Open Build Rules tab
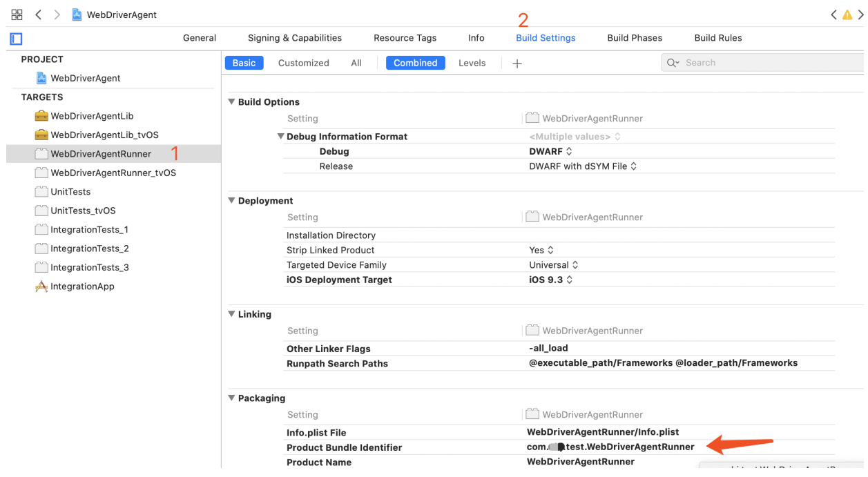Image resolution: width=868 pixels, height=477 pixels. (x=718, y=38)
